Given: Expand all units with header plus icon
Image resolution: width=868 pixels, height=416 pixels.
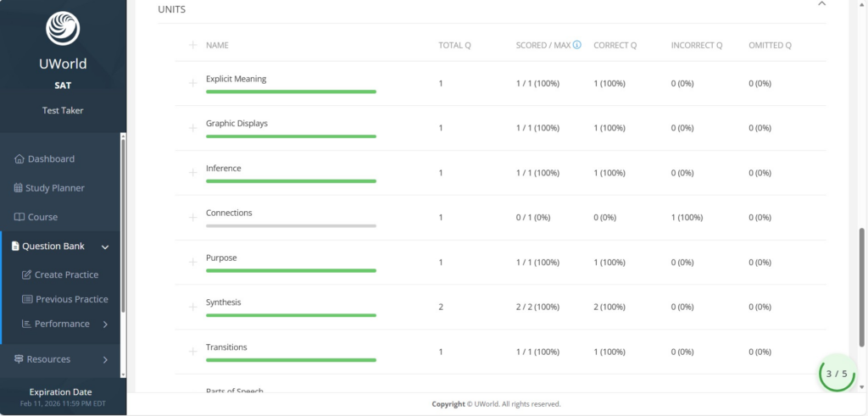Looking at the screenshot, I should tap(192, 45).
